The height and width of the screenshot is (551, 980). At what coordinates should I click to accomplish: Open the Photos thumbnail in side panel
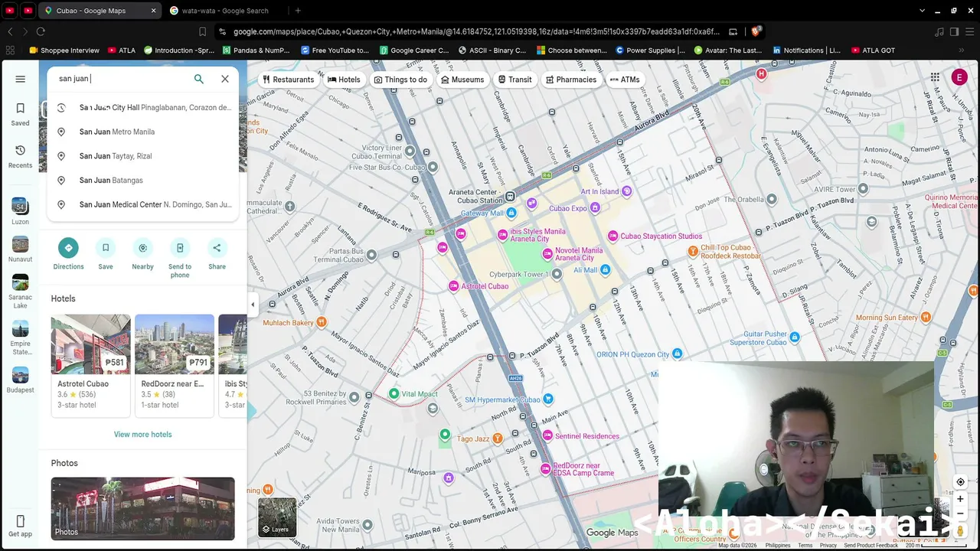click(143, 509)
